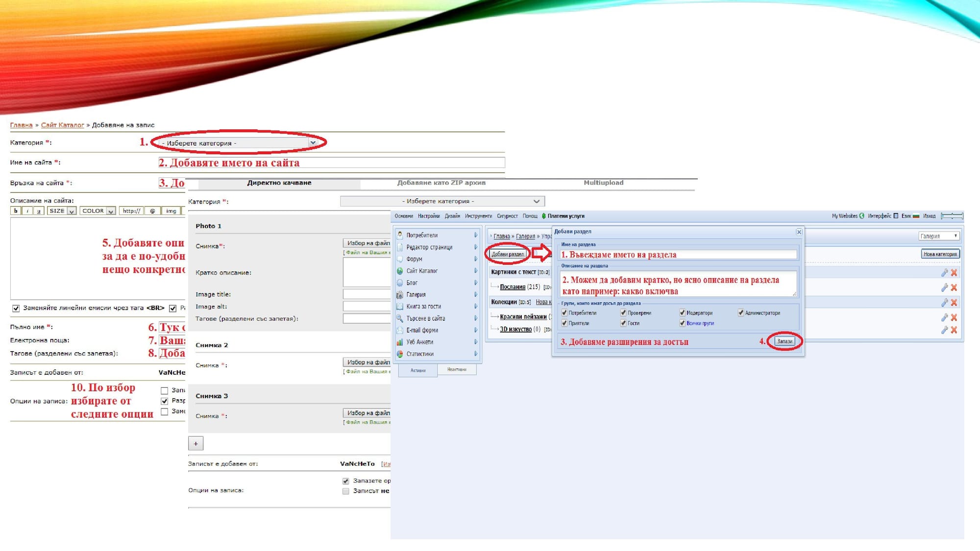Click the Сайт Каталог globe icon

point(400,271)
